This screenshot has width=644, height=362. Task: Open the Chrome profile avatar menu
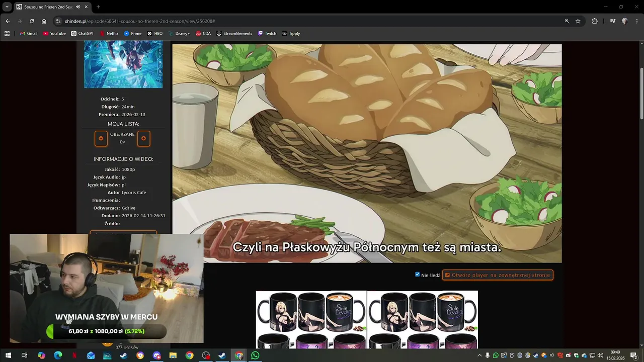tap(624, 21)
